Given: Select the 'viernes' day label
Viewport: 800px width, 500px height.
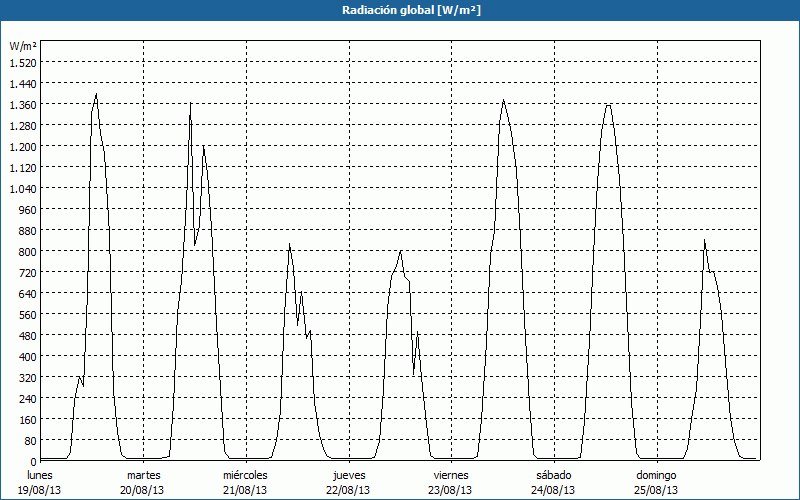Looking at the screenshot, I should pyautogui.click(x=451, y=475).
